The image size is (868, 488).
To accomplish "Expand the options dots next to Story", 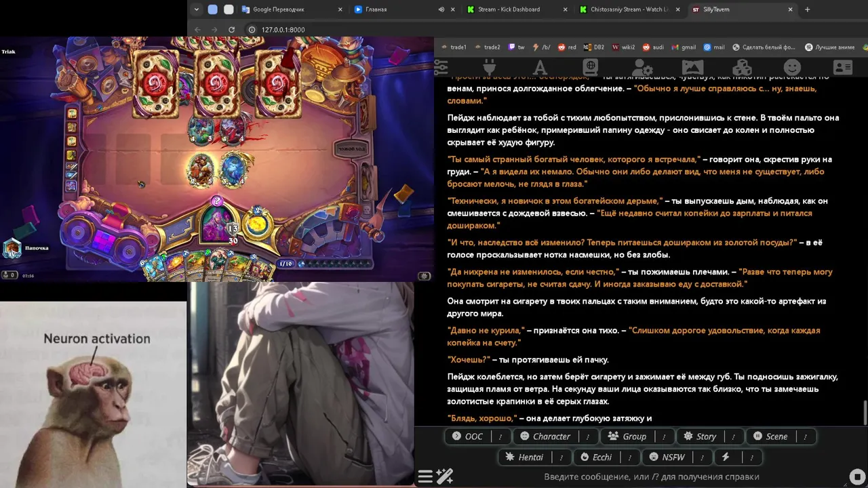I will pyautogui.click(x=733, y=436).
